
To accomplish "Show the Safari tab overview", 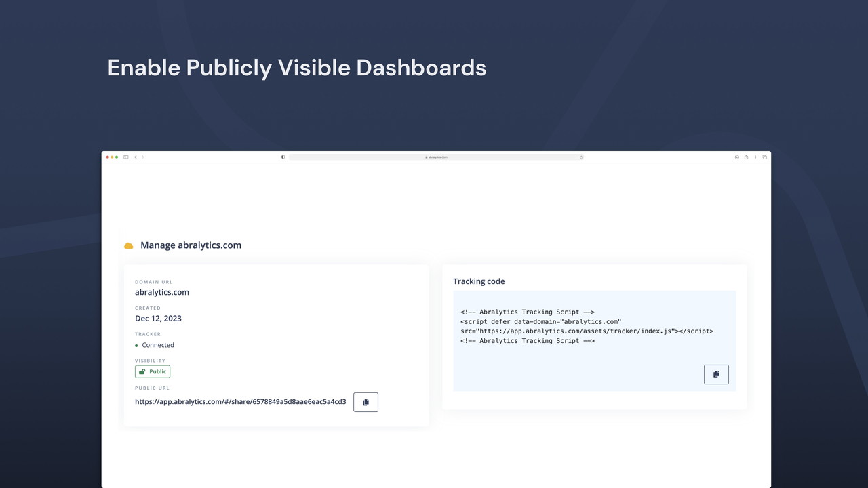I will click(x=765, y=157).
